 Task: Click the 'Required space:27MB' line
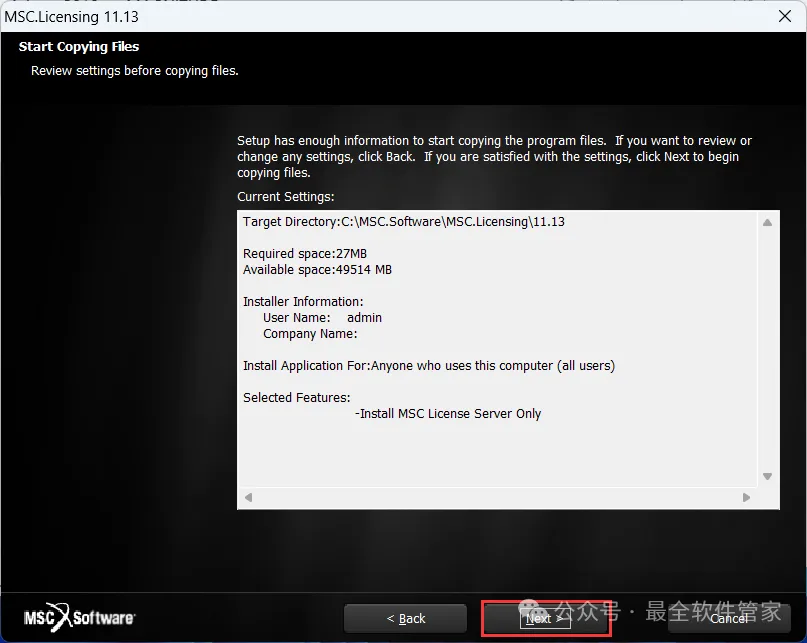(x=305, y=254)
